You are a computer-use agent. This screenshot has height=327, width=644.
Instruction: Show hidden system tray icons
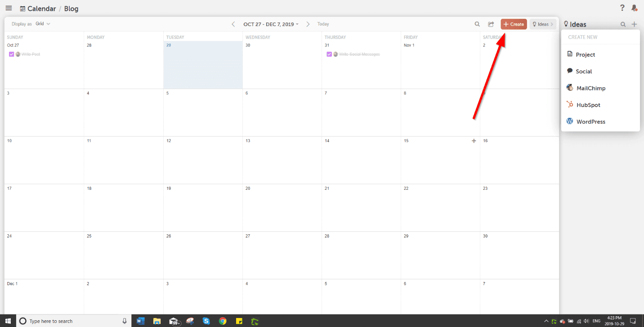[546, 321]
